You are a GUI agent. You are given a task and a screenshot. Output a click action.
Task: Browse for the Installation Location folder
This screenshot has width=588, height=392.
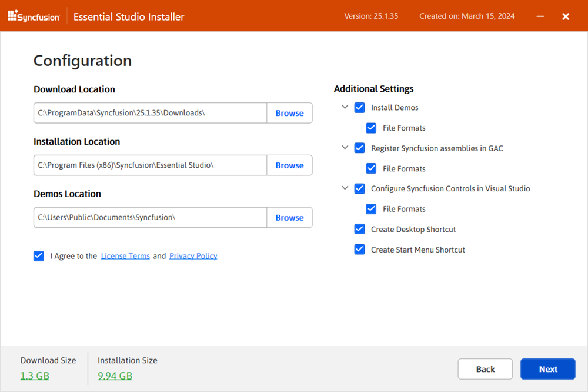289,165
